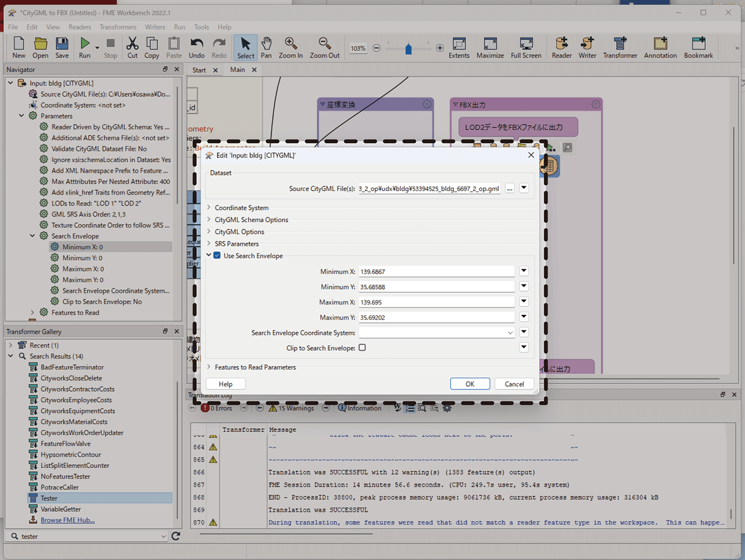Screen dimensions: 745x560
Task: Expand the Recent (1) gallery group
Action: click(11, 345)
